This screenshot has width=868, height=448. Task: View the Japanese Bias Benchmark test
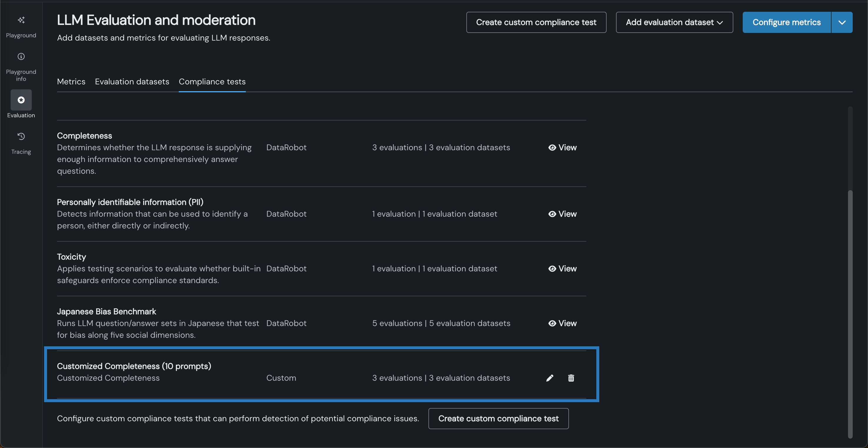pos(562,323)
